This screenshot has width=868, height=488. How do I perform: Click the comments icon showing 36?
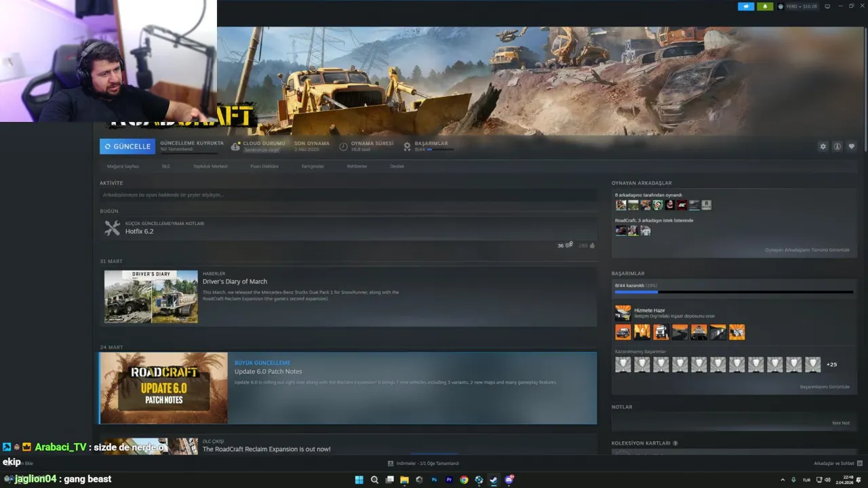569,245
